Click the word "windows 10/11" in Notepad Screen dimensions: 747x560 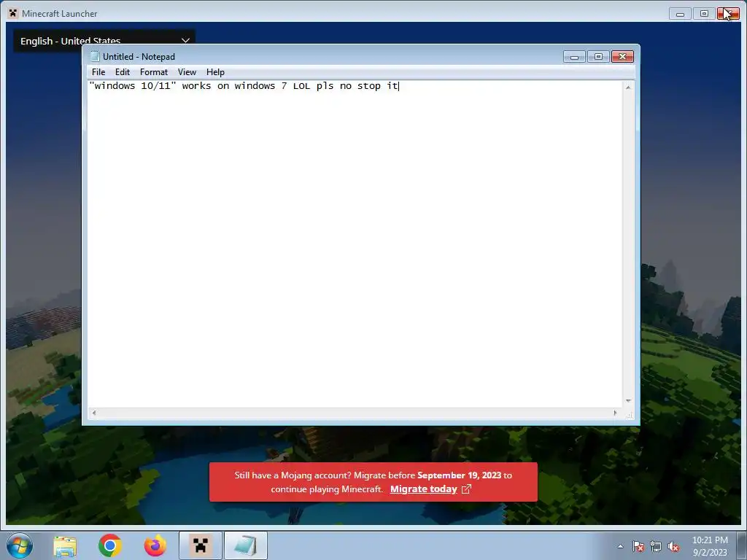coord(133,86)
